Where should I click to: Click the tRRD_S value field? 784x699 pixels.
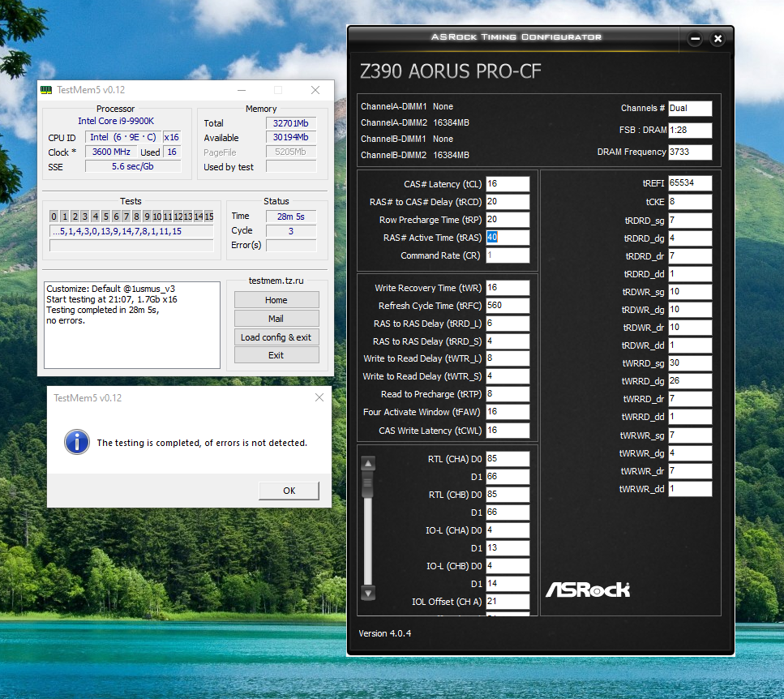pyautogui.click(x=508, y=341)
